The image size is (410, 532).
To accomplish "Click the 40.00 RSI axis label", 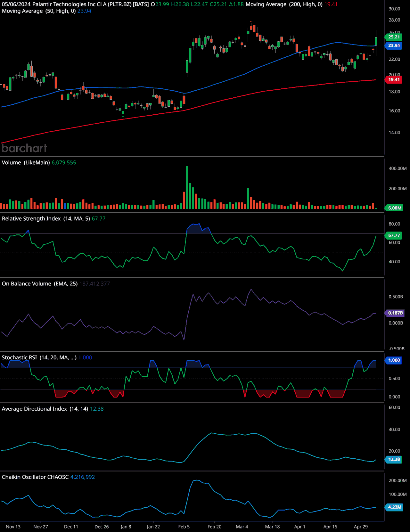I will coord(394,262).
